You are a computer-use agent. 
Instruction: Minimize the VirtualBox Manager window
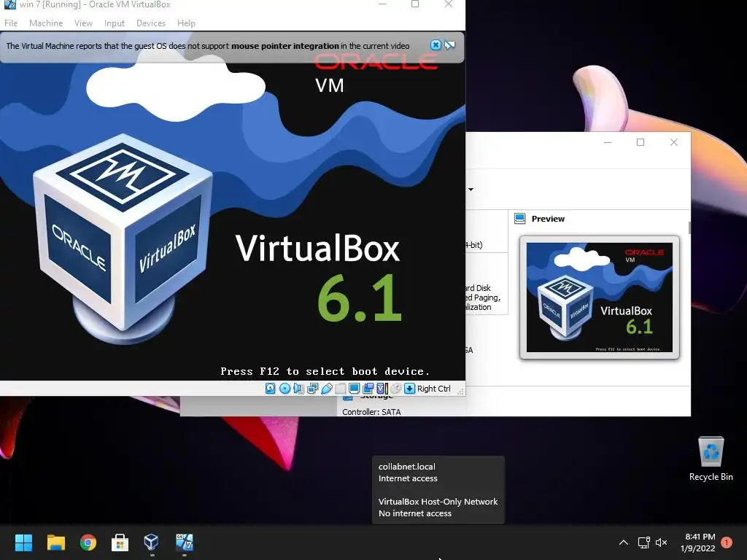[x=608, y=142]
